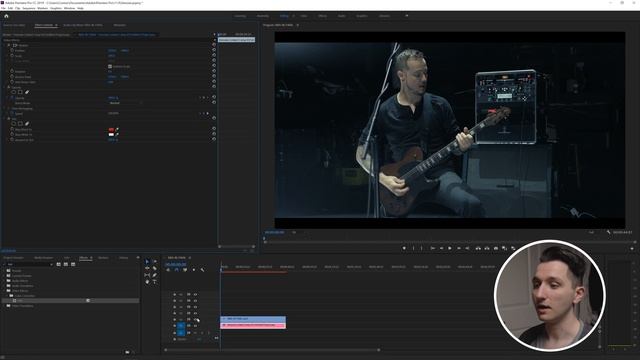Screen dimensions: 640x360
Task: Collapse the Tint effect properties
Action: coord(5,119)
